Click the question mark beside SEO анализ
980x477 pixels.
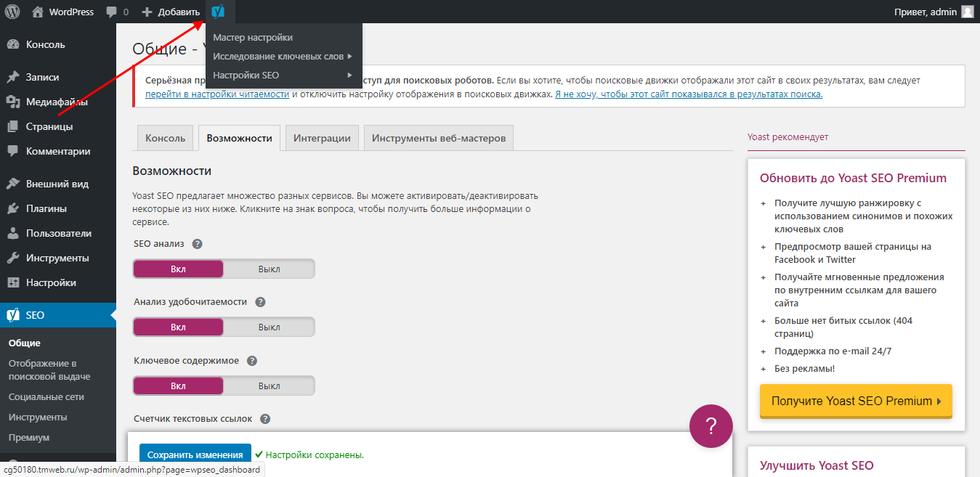(196, 243)
